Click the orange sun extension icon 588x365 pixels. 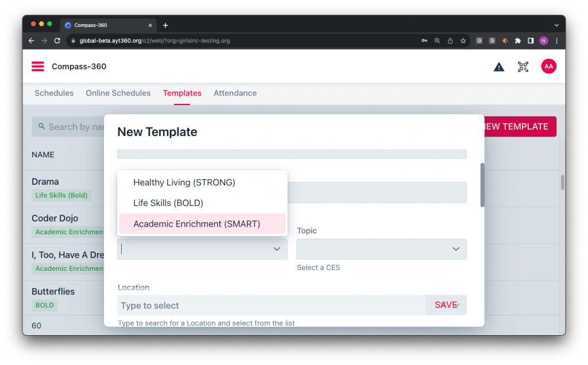[x=505, y=41]
